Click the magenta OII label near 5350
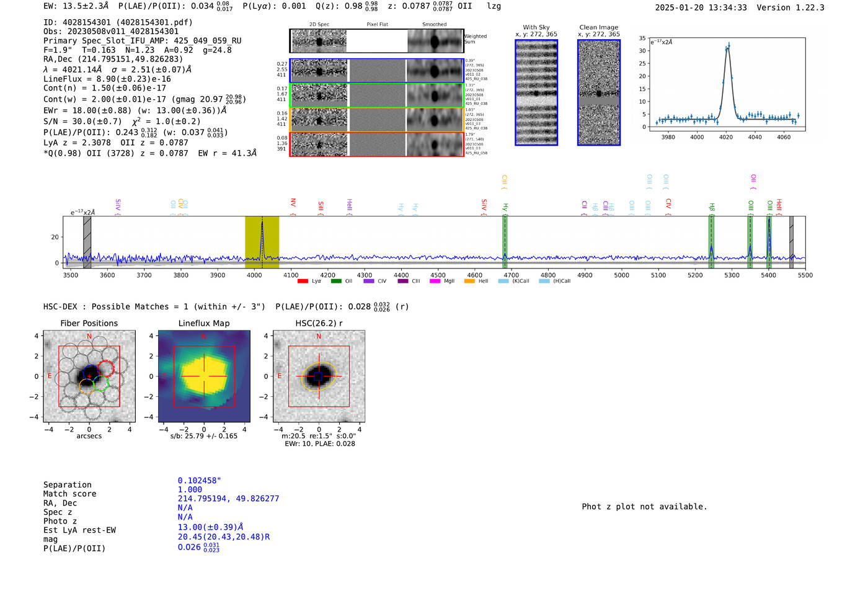Image resolution: width=868 pixels, height=591 pixels. click(x=753, y=182)
